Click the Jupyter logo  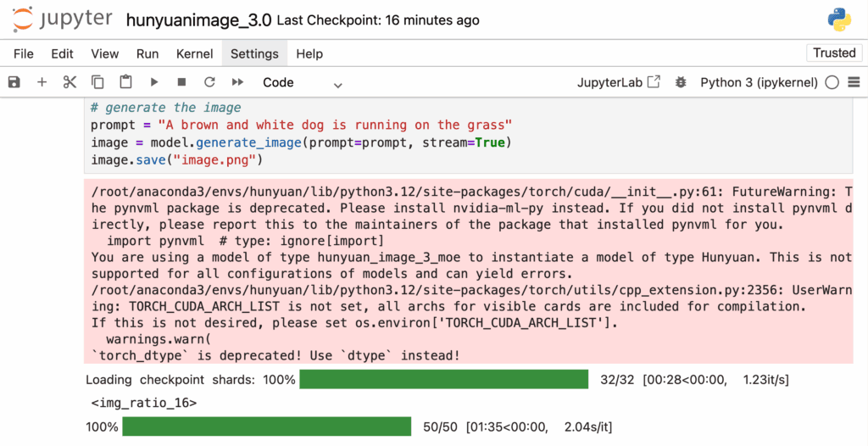(64, 20)
